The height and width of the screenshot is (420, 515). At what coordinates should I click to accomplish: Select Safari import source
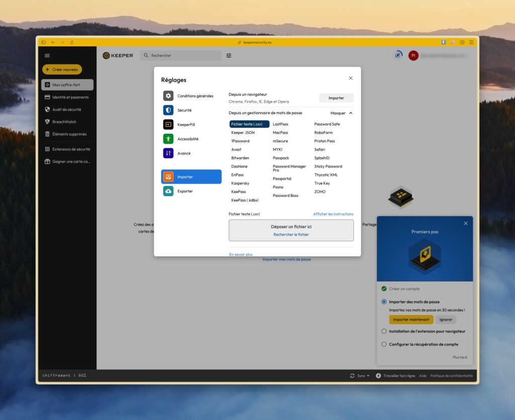319,150
